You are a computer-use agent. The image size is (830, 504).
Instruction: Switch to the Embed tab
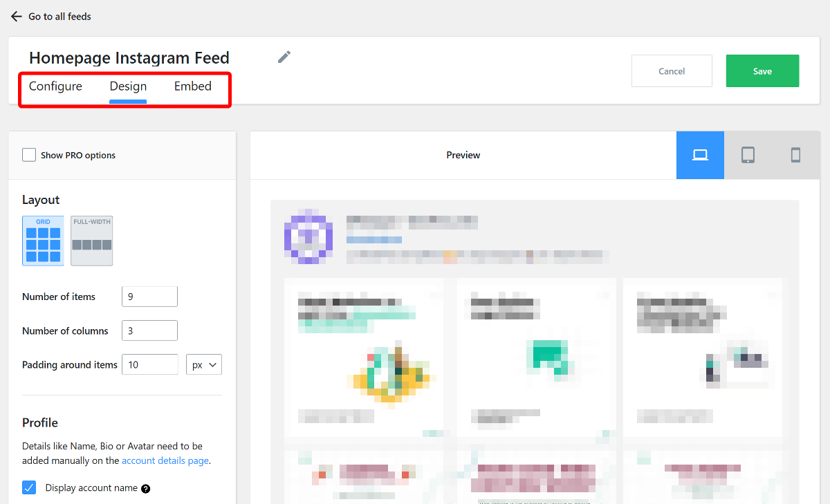(x=193, y=86)
